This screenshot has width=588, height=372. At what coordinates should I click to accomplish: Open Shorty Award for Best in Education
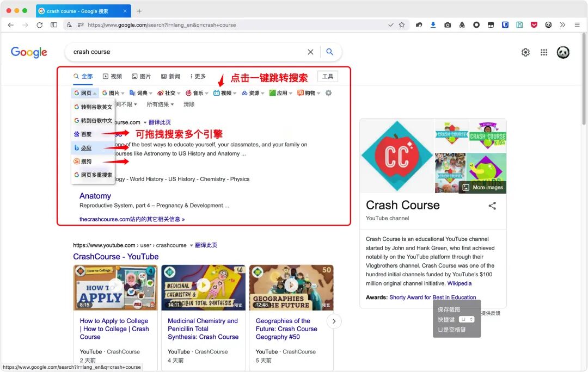pos(433,297)
